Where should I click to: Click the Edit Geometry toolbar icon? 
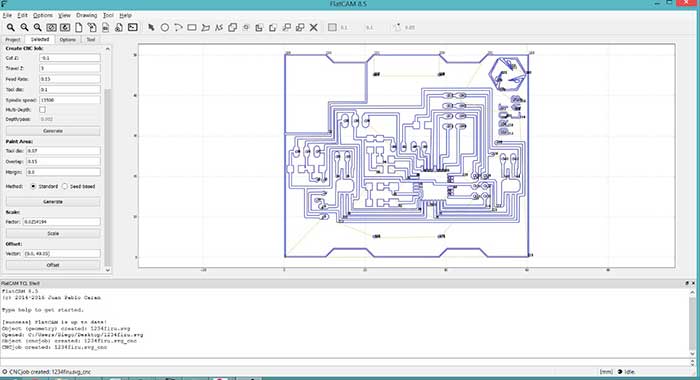(92, 27)
